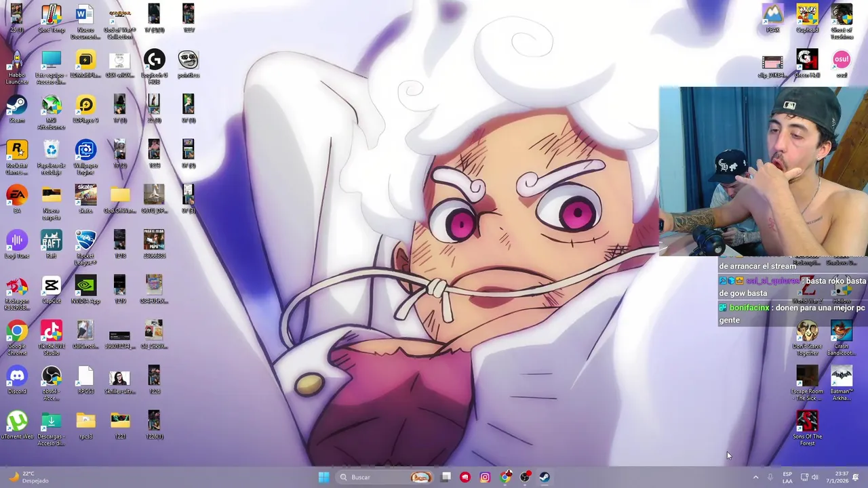Show hidden system tray icons

755,477
